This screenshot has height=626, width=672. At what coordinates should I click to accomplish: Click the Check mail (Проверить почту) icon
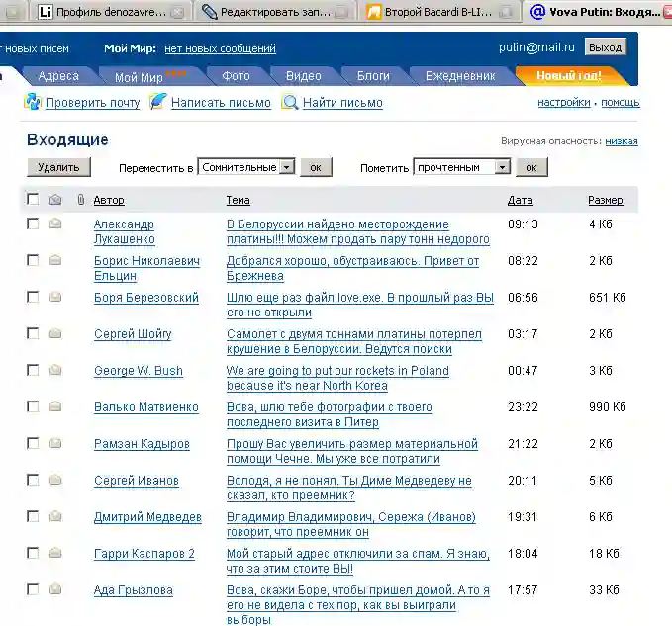click(32, 102)
